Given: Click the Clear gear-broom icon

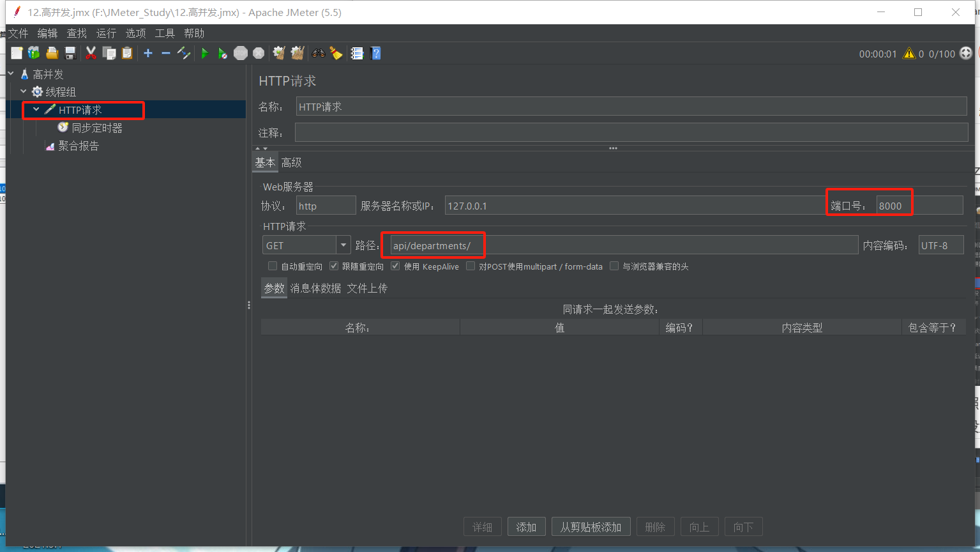Looking at the screenshot, I should click(x=279, y=53).
